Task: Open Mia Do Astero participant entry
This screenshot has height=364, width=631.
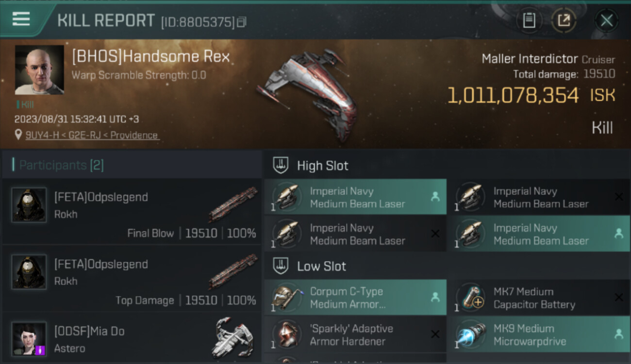Action: pyautogui.click(x=132, y=338)
